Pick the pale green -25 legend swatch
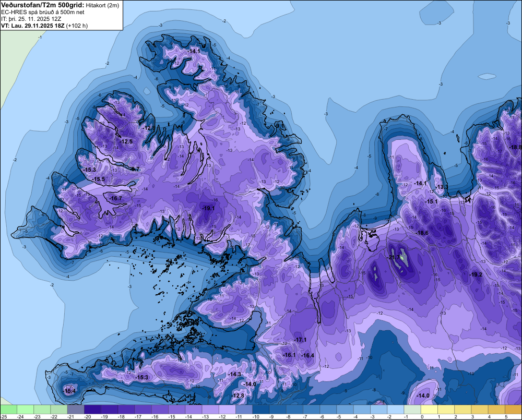 pos(8,410)
